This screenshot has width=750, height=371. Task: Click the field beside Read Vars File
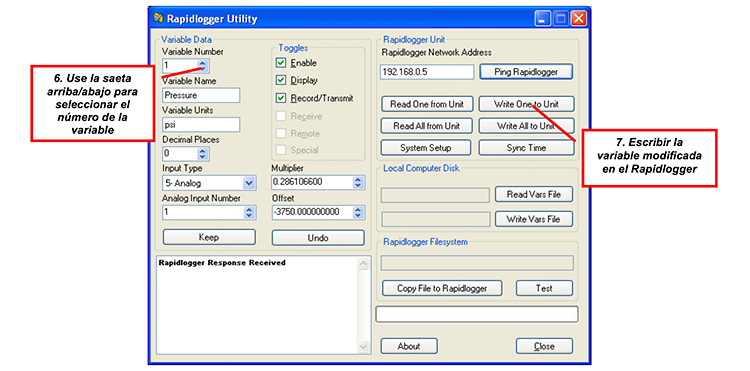click(435, 195)
